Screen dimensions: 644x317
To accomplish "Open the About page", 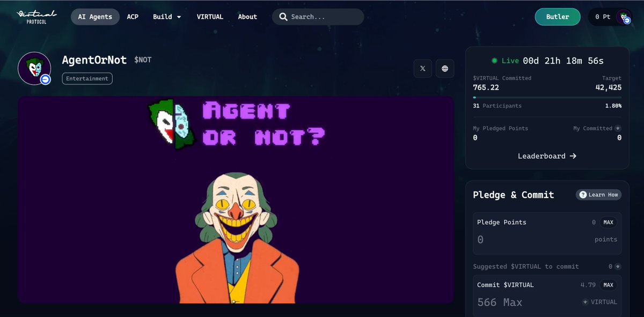I will click(x=247, y=17).
